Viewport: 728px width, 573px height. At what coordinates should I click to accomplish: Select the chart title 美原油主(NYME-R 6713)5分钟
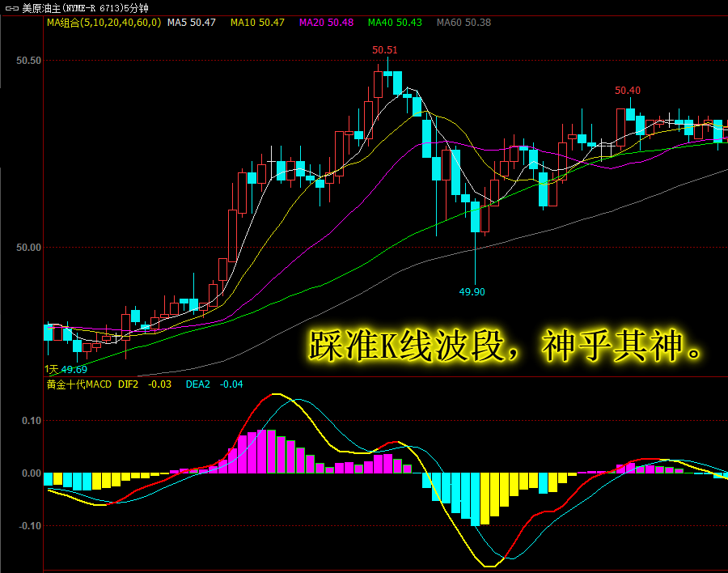coord(86,8)
